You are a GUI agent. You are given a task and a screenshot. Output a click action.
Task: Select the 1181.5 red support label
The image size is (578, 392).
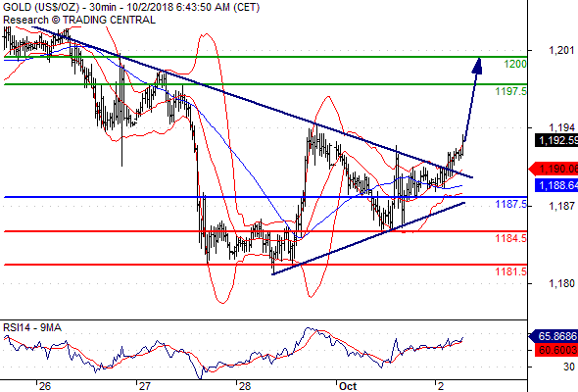click(x=511, y=271)
